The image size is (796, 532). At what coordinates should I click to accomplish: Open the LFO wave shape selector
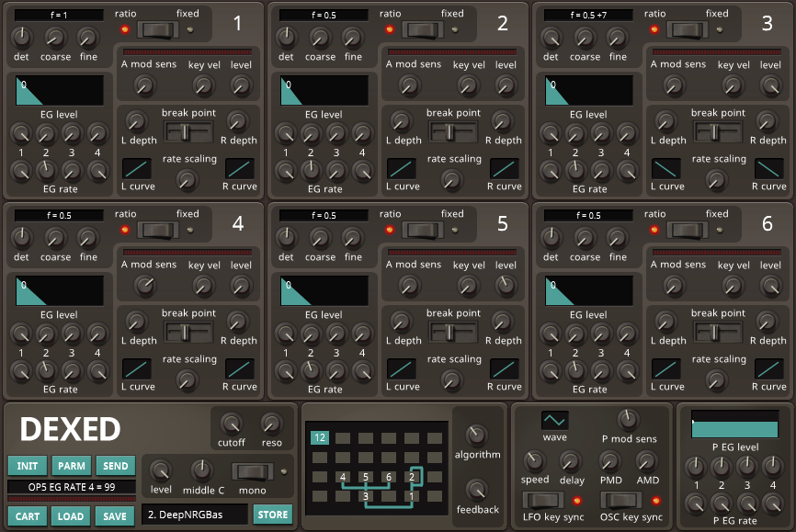tap(554, 420)
